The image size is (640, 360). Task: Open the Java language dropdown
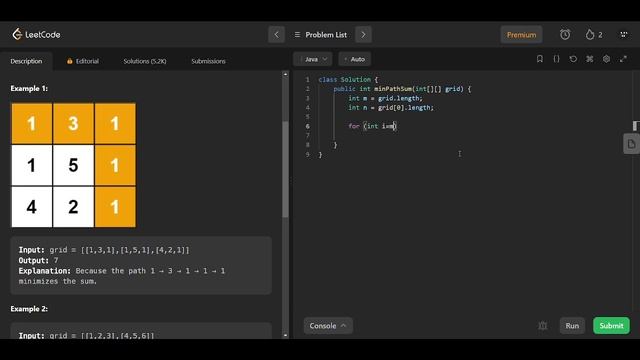[313, 59]
